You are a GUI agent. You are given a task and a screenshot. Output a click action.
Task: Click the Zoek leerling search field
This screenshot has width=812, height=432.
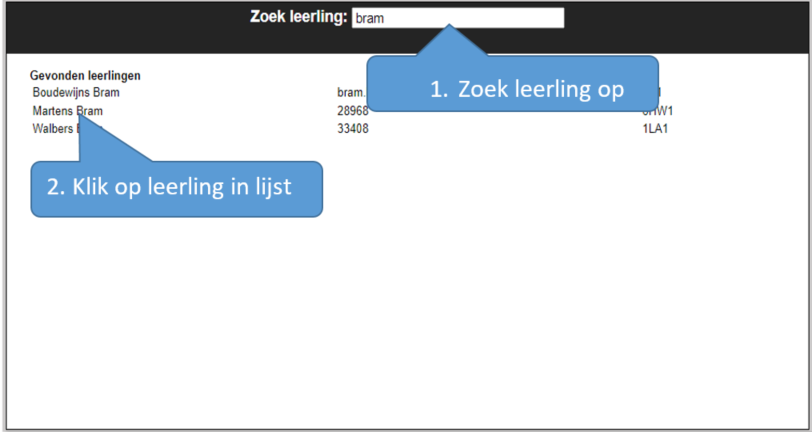click(457, 18)
